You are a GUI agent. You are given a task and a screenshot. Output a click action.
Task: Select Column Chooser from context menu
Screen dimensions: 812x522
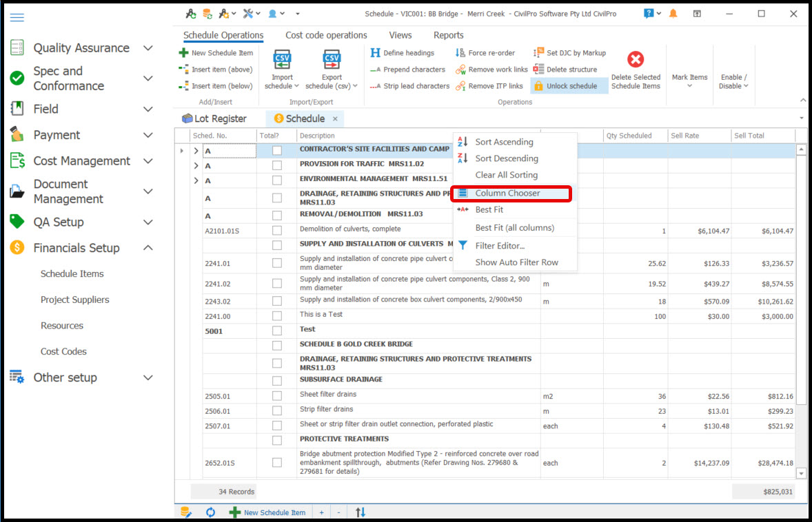pyautogui.click(x=507, y=194)
